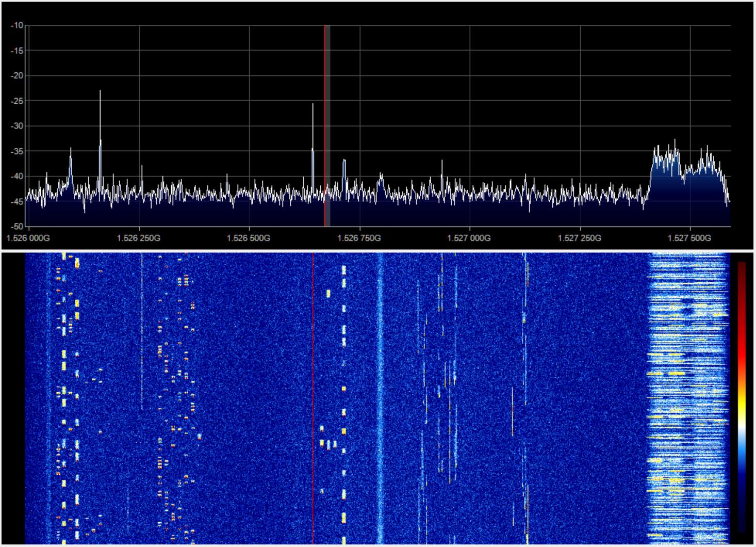Click the '1.526 250G' frequency label
Image resolution: width=756 pixels, height=547 pixels.
pyautogui.click(x=139, y=238)
